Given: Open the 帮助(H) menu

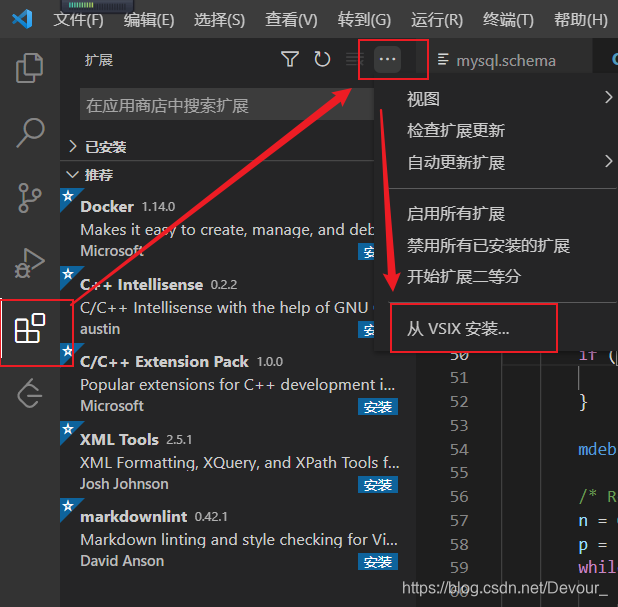Looking at the screenshot, I should pos(581,19).
